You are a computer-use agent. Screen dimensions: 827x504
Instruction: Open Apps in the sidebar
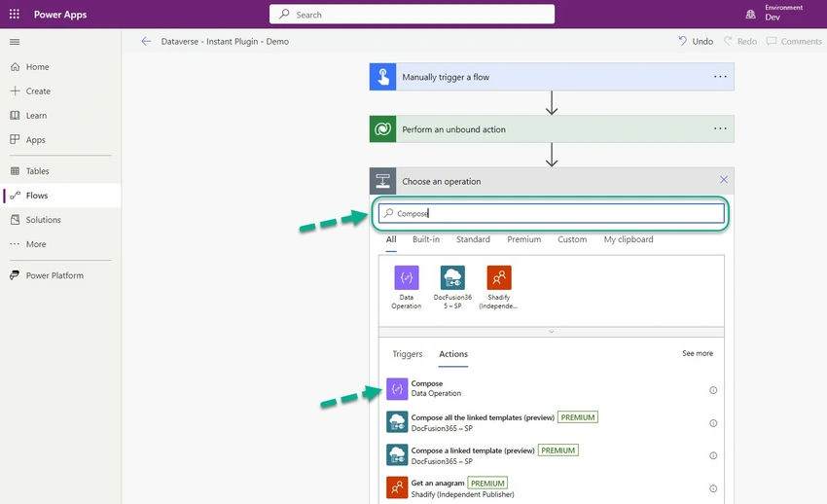(60, 140)
